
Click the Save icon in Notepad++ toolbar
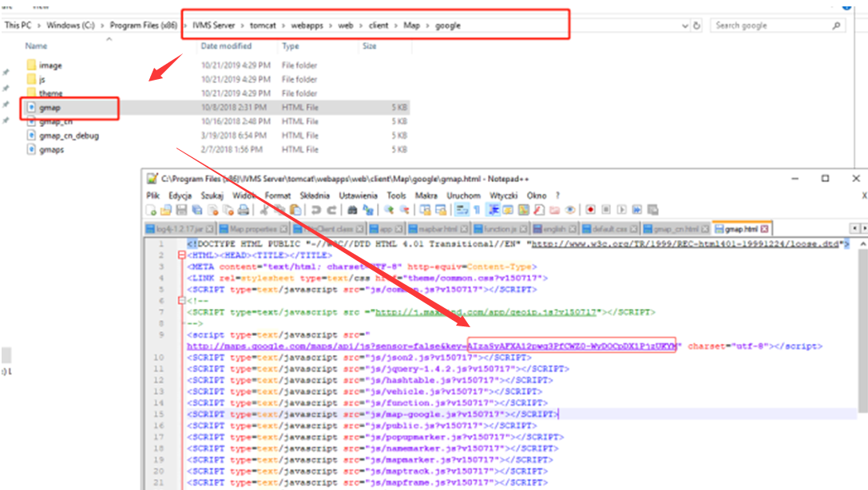point(181,210)
